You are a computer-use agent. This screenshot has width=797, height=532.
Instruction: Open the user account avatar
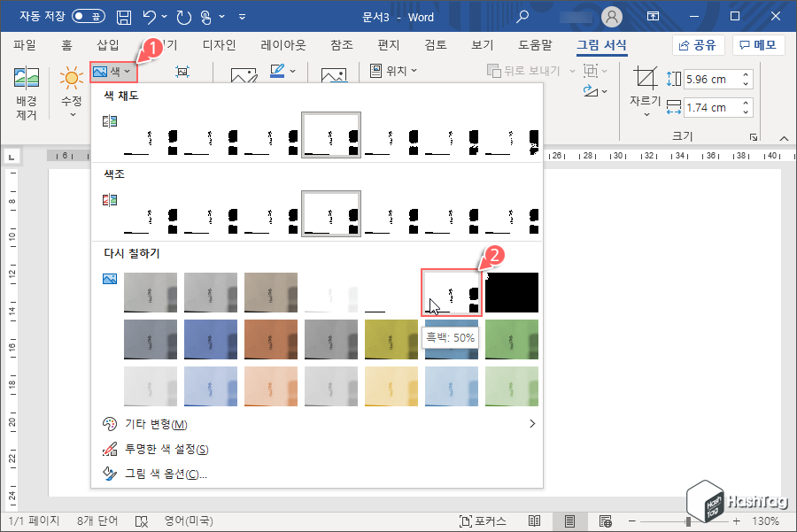point(612,17)
